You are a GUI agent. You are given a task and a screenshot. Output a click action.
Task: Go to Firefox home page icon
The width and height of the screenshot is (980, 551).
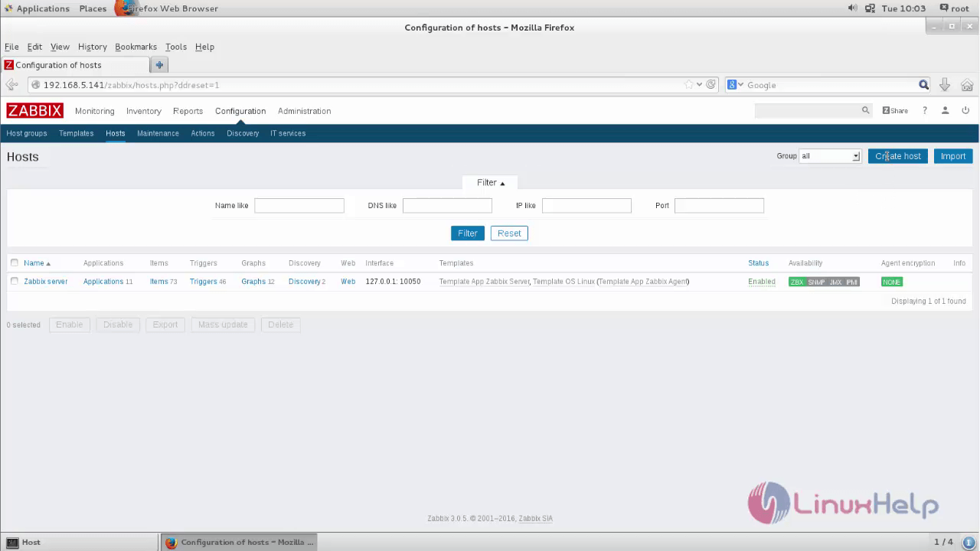coord(967,85)
